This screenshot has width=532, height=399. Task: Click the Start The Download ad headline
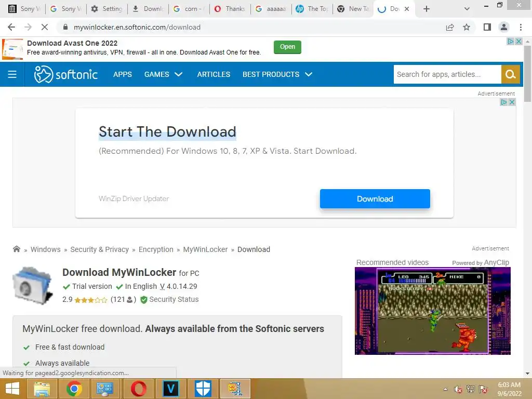tap(167, 131)
